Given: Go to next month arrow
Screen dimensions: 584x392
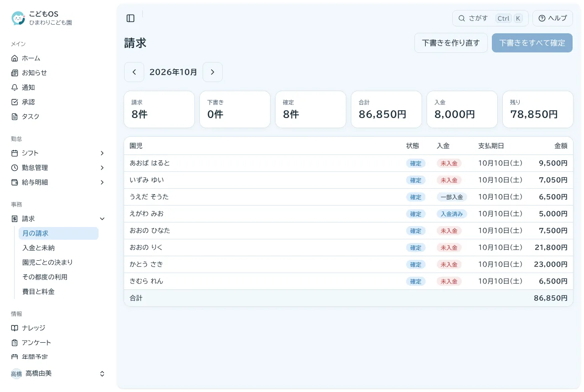Looking at the screenshot, I should 213,72.
